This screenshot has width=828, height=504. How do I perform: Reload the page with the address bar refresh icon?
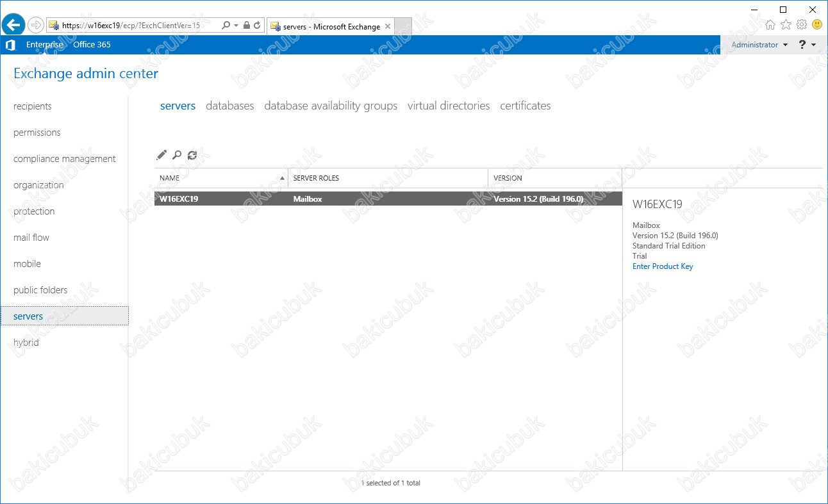[x=257, y=26]
